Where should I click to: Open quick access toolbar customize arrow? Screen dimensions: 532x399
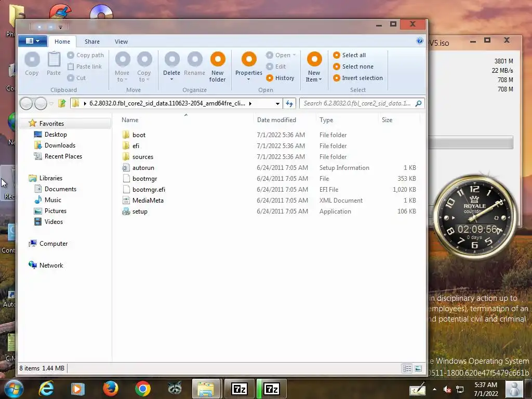[x=60, y=27]
